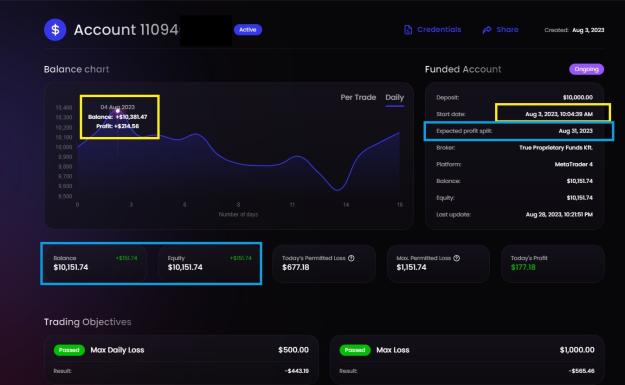Screen dimensions: 625x385
Task: Click the Ongoing status badge
Action: (x=586, y=69)
